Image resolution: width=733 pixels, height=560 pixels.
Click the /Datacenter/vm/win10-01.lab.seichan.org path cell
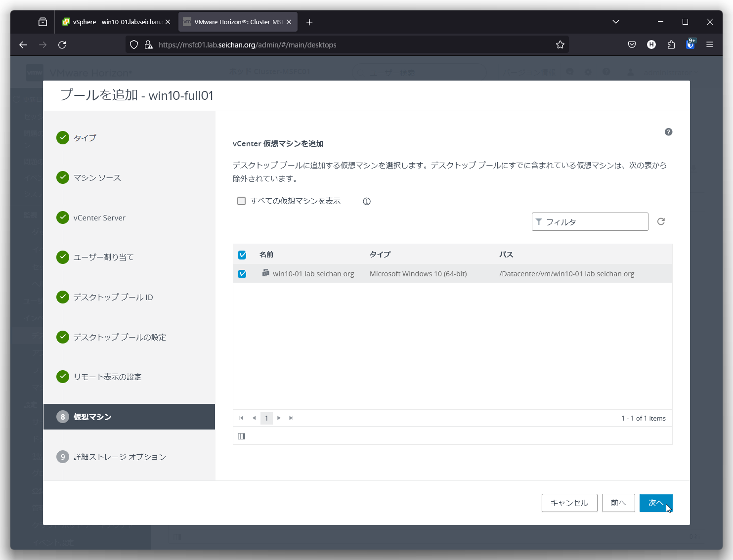pos(566,274)
